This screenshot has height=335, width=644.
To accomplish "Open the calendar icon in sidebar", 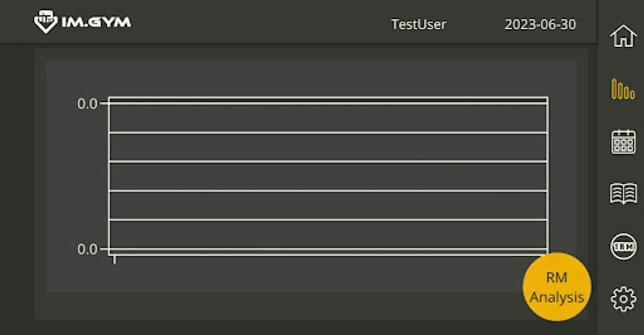I will (624, 142).
